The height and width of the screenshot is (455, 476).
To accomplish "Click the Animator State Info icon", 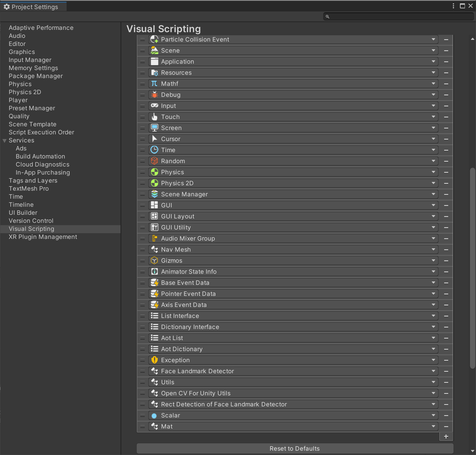I will [154, 272].
